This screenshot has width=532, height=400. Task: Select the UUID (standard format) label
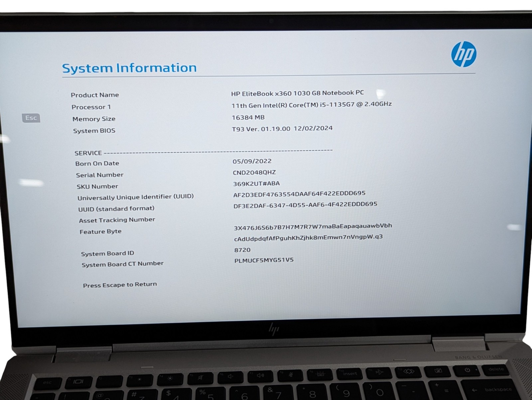[116, 209]
